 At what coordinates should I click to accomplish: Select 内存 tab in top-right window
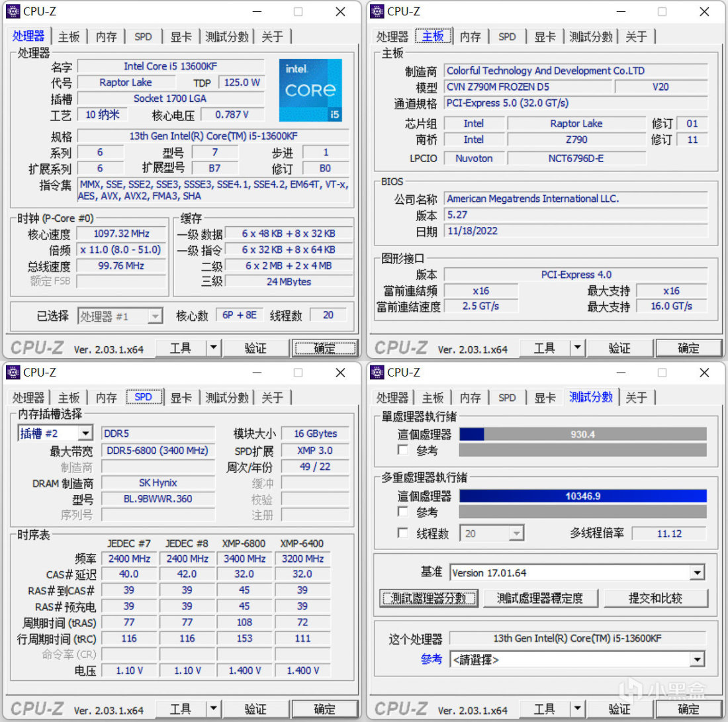click(x=471, y=36)
